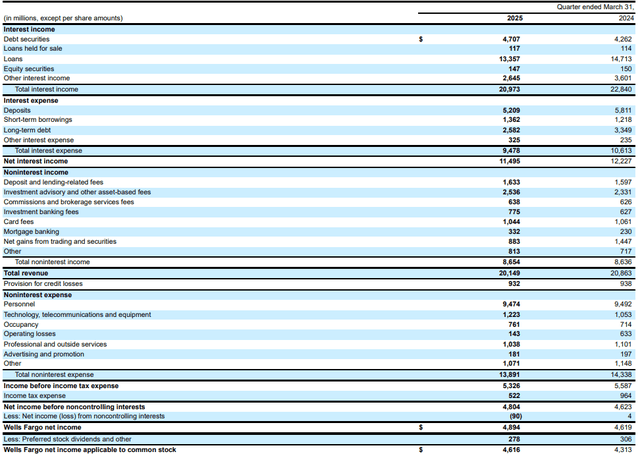Select 'Loans held for sale' label

tap(33, 49)
